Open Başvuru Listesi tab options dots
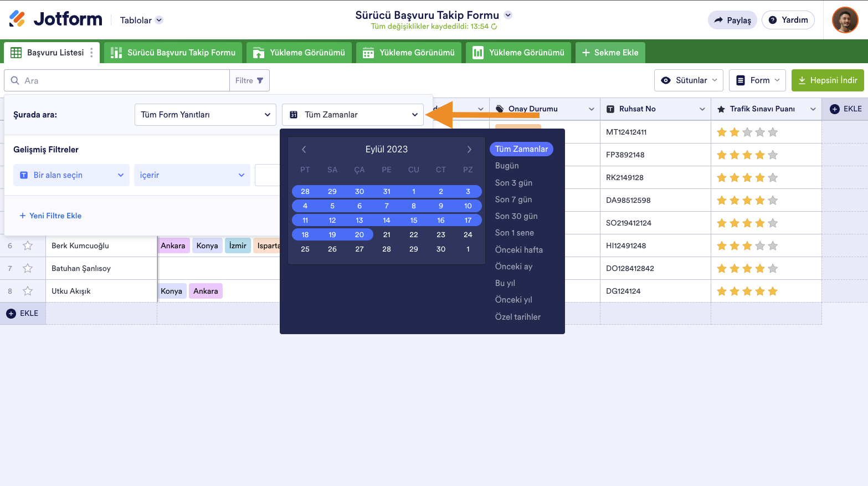Viewport: 868px width, 486px height. 91,53
